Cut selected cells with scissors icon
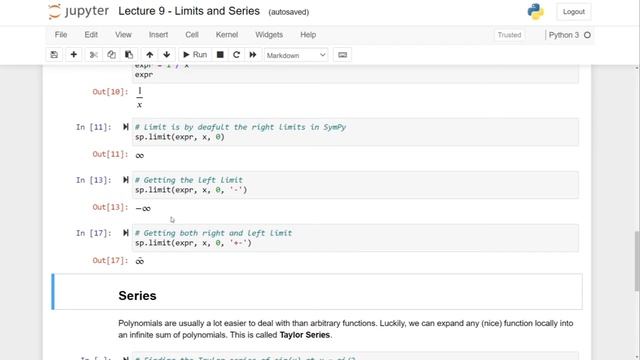This screenshot has height=360, width=640. click(93, 55)
